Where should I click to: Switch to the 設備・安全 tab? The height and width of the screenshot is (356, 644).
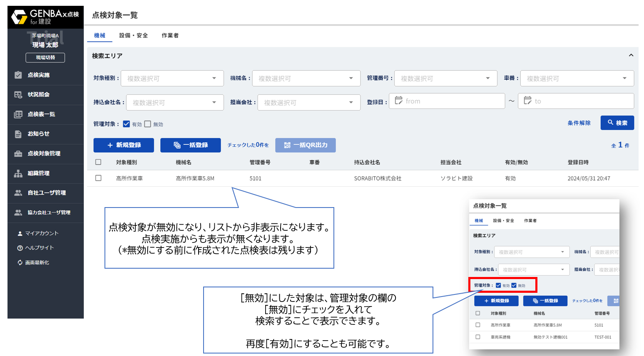(x=134, y=35)
